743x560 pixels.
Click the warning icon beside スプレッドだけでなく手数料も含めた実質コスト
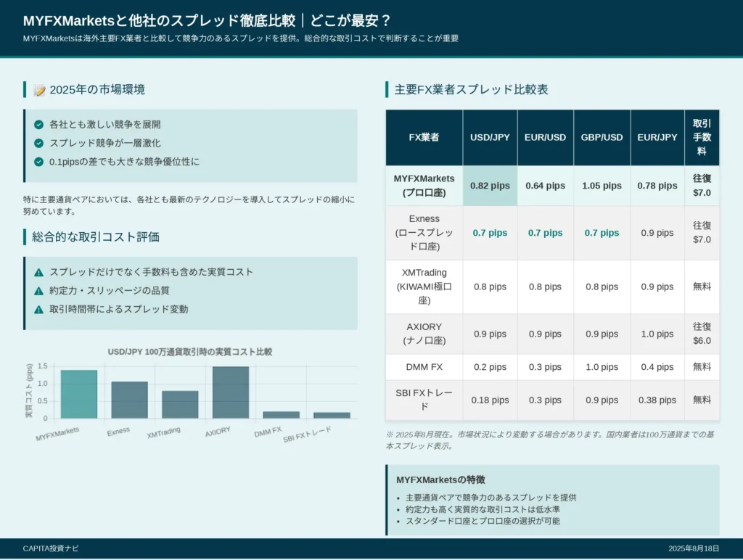[39, 273]
